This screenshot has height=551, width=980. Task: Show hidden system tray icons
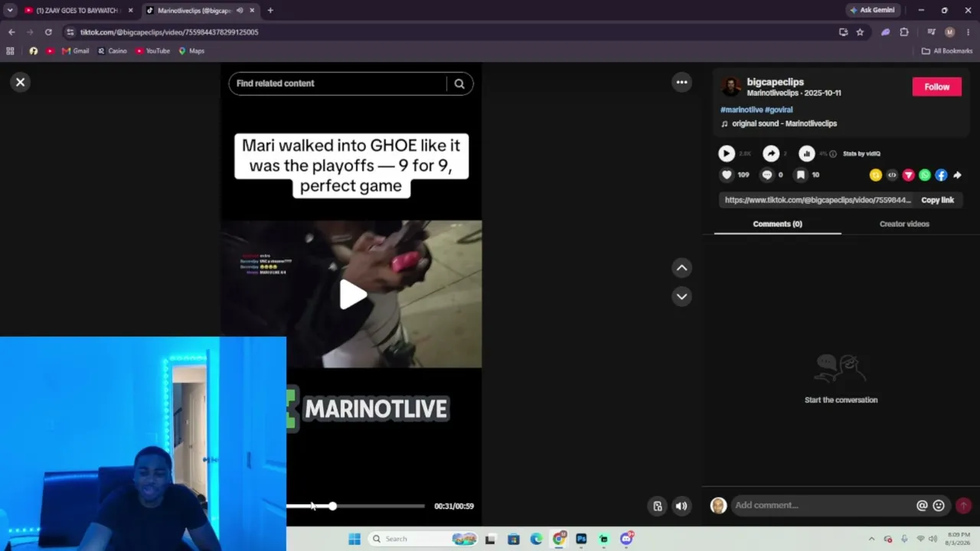871,539
